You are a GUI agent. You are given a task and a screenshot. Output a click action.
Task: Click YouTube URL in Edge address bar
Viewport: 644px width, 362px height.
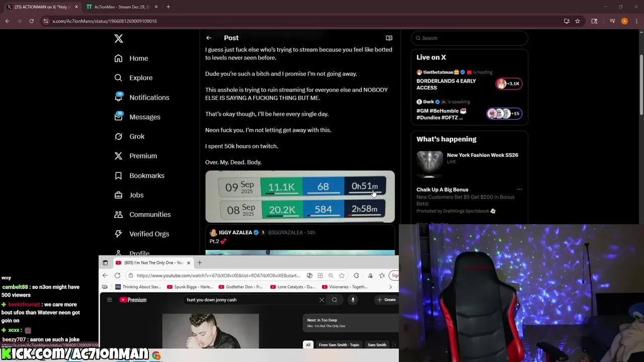point(218,276)
